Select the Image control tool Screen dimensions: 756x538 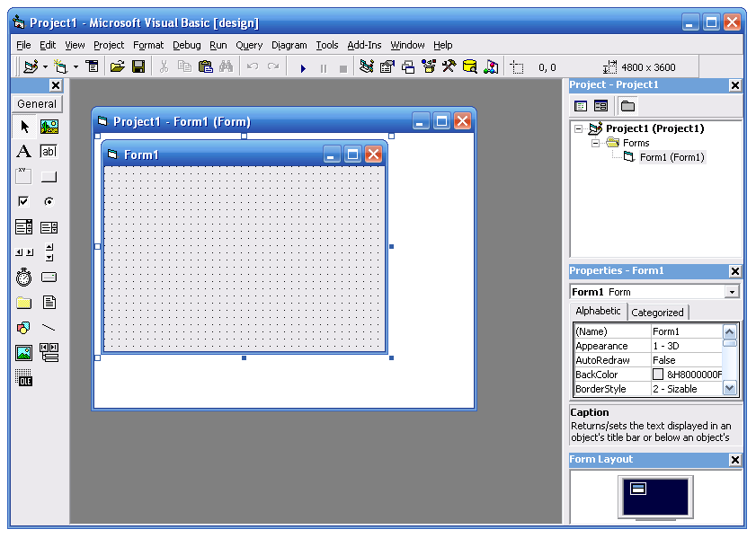pyautogui.click(x=23, y=353)
